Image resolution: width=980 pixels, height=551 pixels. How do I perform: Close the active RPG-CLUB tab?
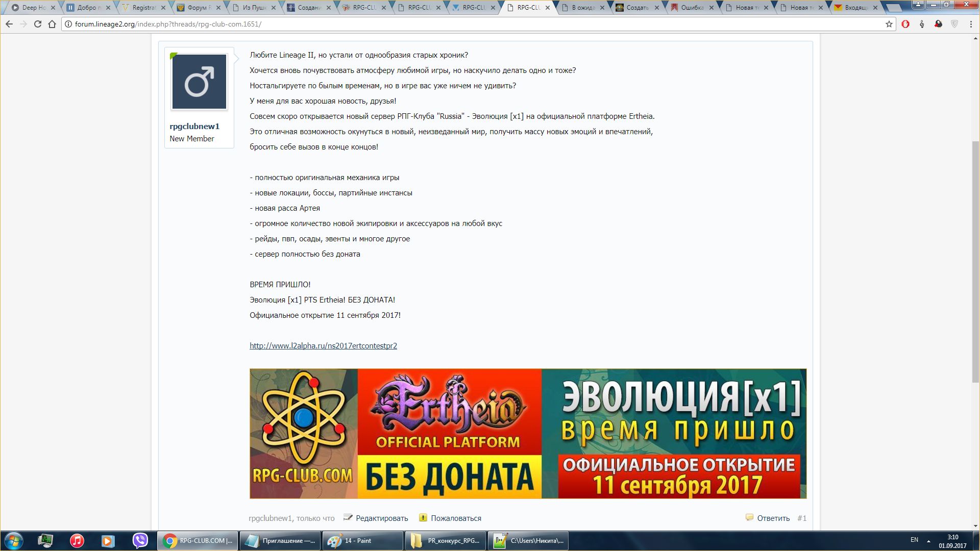tap(548, 8)
